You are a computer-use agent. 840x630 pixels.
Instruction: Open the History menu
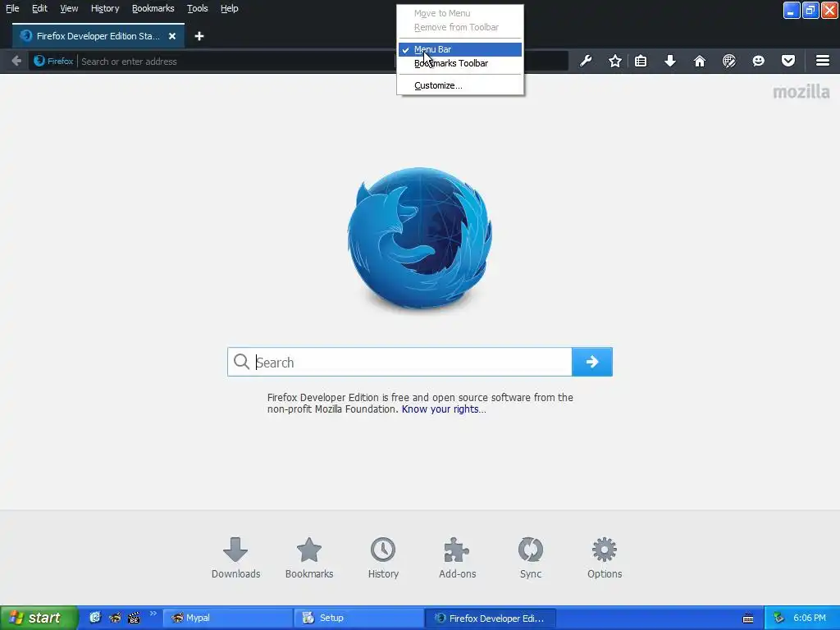(105, 8)
